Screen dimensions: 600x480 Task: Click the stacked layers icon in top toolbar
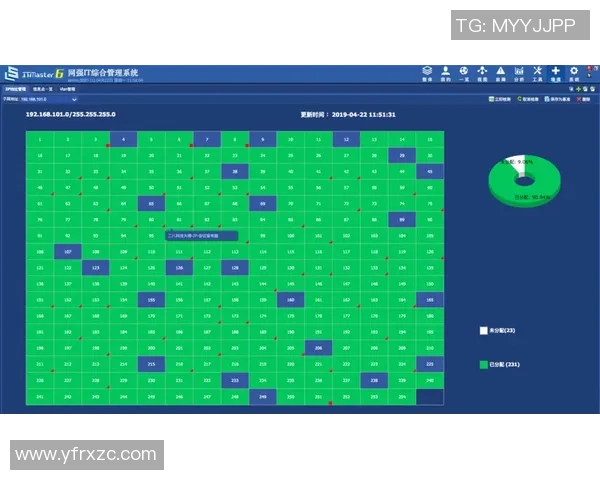[427, 71]
